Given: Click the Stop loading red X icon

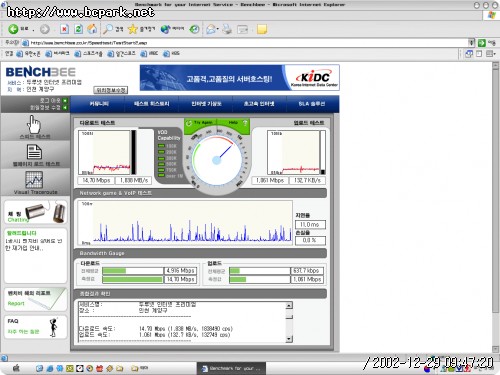Looking at the screenshot, I should pos(64,29).
